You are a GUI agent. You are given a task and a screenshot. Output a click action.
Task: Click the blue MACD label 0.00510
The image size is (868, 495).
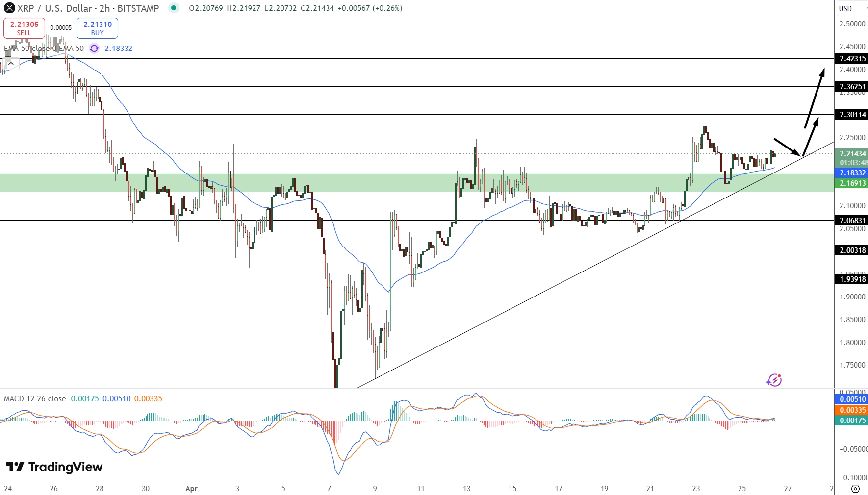[x=851, y=399]
